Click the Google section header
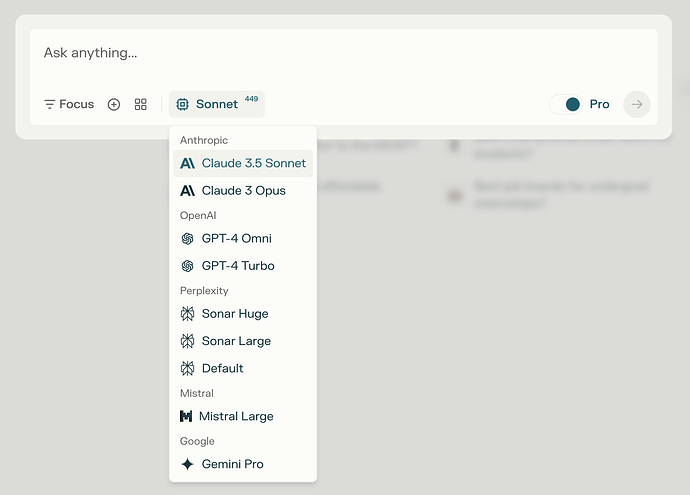 (197, 441)
